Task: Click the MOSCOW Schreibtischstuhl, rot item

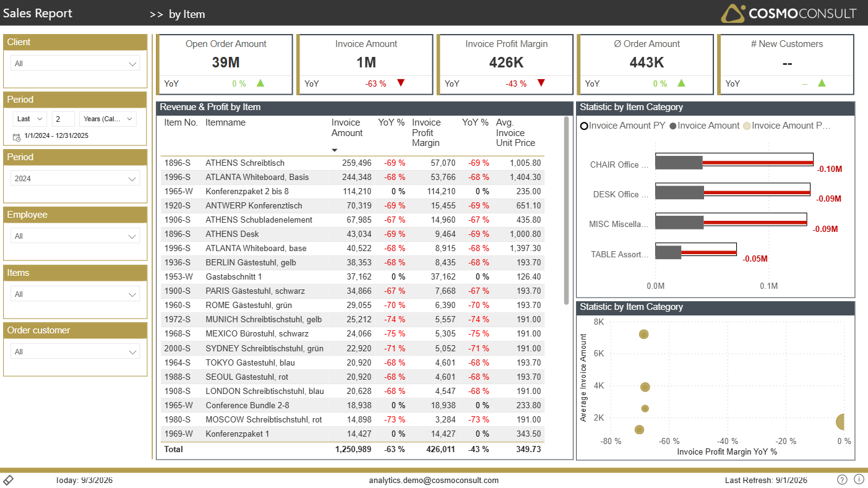Action: [264, 420]
